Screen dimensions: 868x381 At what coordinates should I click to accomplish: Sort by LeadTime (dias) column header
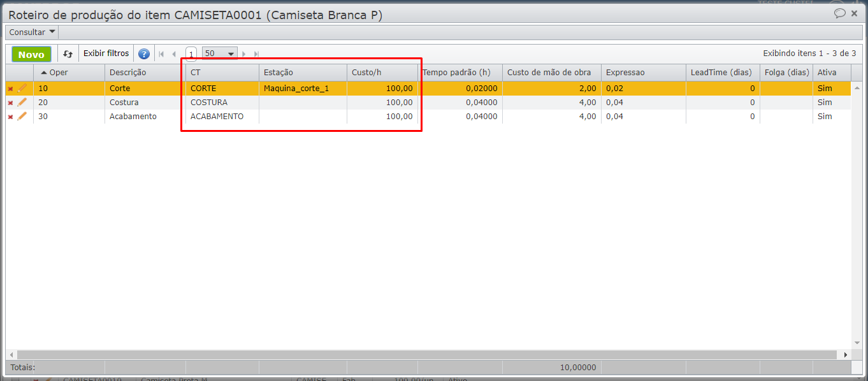(x=723, y=72)
